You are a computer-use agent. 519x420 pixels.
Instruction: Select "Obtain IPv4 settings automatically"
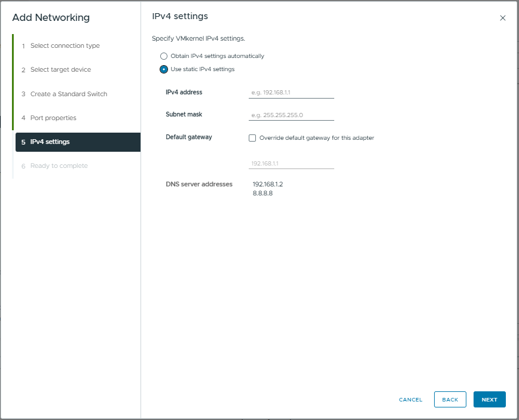(164, 56)
